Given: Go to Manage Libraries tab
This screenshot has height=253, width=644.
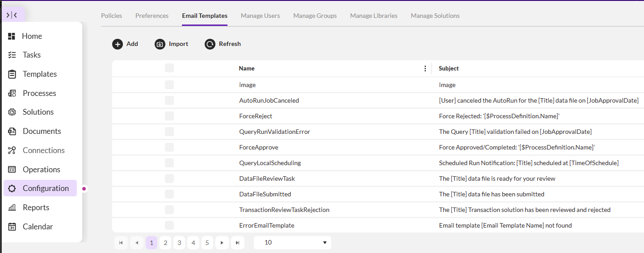Looking at the screenshot, I should (x=374, y=16).
